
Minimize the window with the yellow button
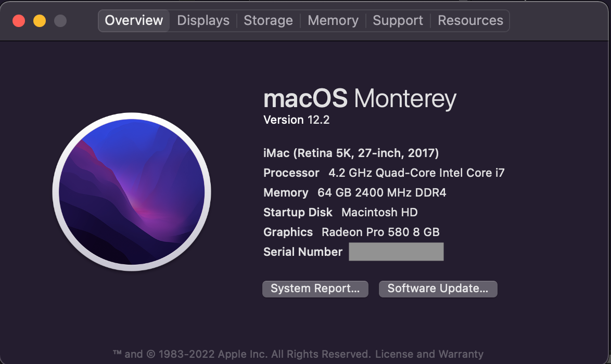[40, 21]
